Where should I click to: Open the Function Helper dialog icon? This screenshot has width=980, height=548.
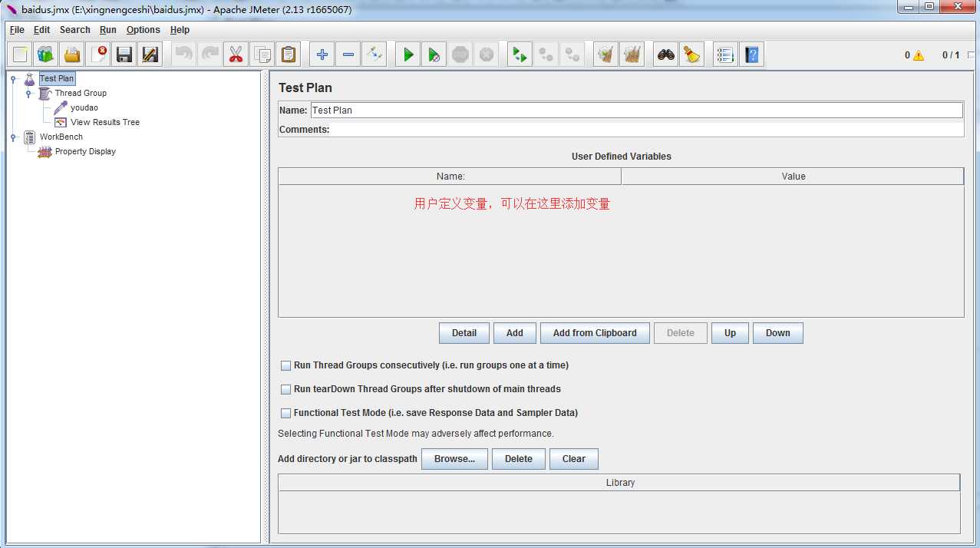click(x=725, y=54)
